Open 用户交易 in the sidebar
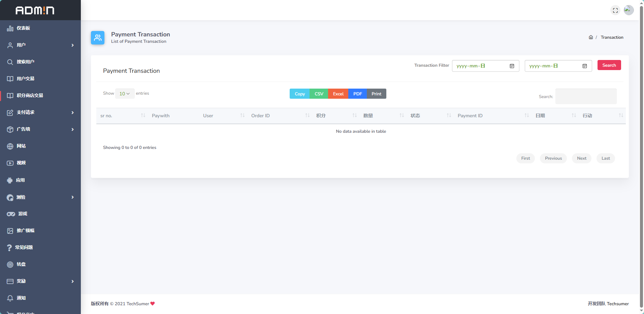This screenshot has height=314, width=644. pyautogui.click(x=26, y=79)
